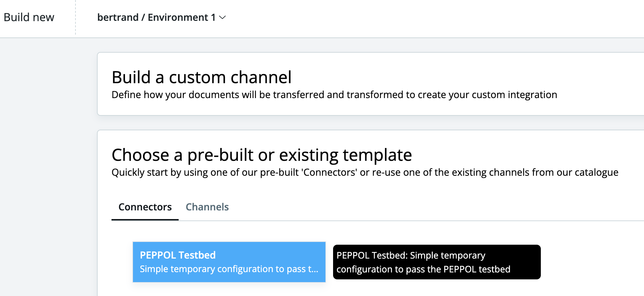Click the 'Build a custom channel' heading
This screenshot has height=296, width=644.
(202, 77)
